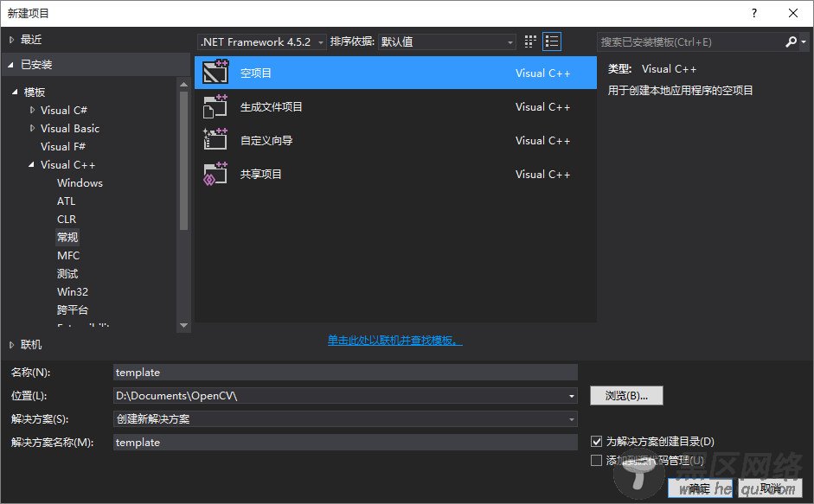Expand the Visual C# node arrow
Image resolution: width=814 pixels, height=504 pixels.
coord(32,110)
